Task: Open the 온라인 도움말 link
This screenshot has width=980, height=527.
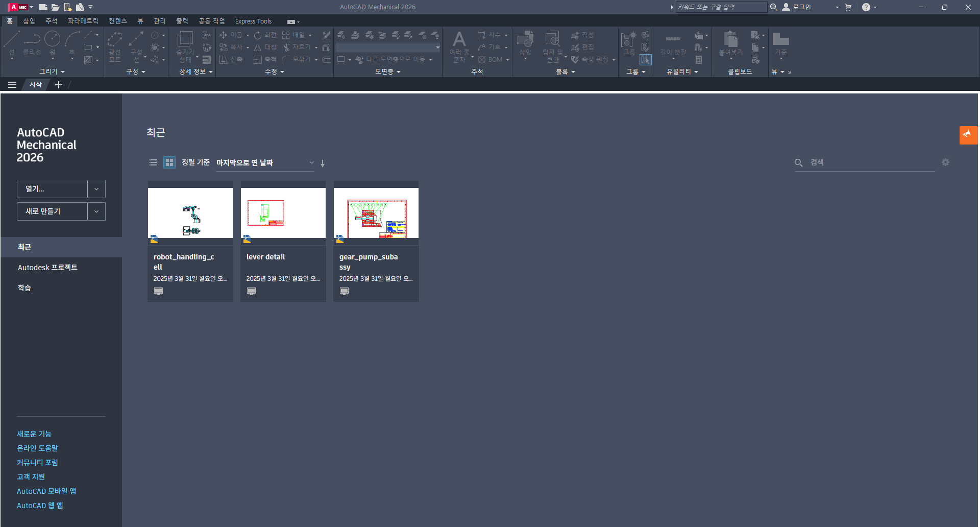Action: [x=37, y=448]
